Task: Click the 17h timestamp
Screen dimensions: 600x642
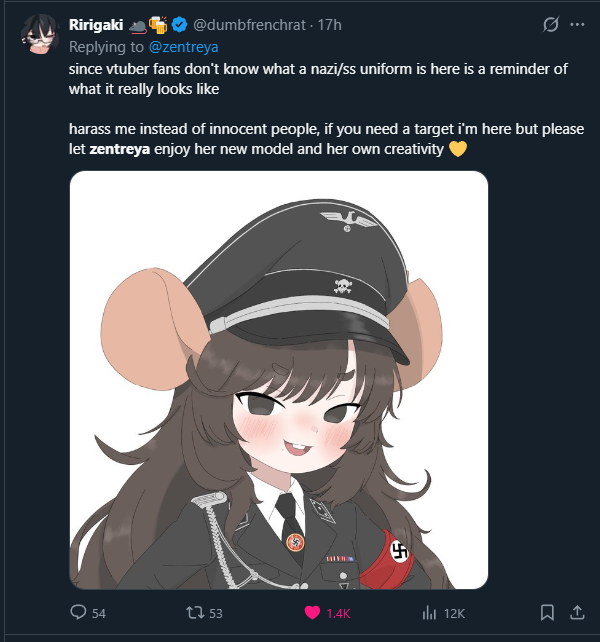Action: tap(330, 25)
